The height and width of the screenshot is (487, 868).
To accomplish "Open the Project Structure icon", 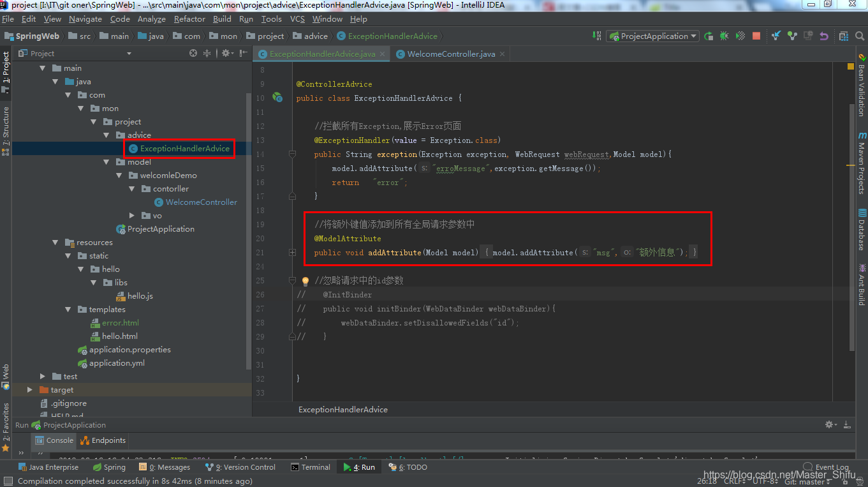I will click(844, 36).
